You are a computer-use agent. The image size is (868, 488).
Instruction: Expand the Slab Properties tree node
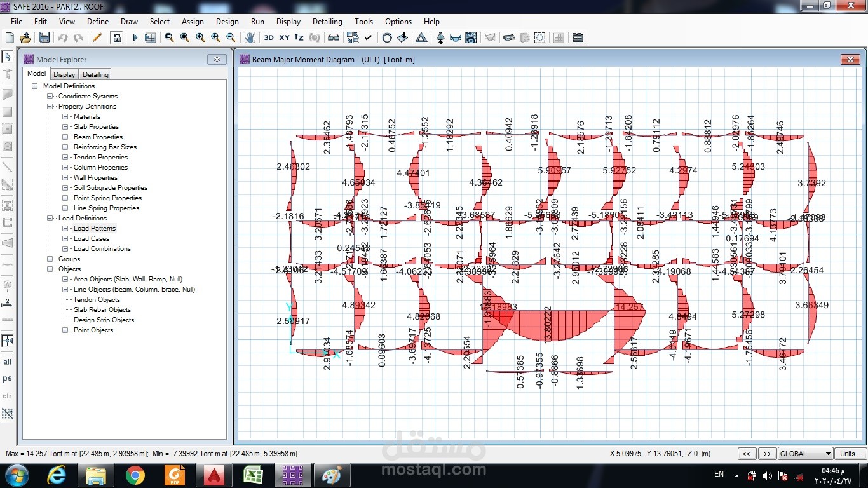click(x=65, y=127)
